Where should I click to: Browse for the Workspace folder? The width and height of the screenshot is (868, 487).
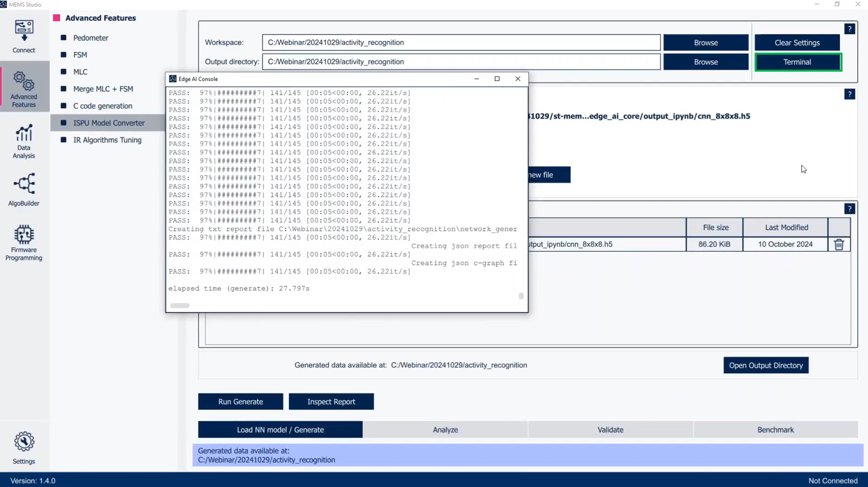706,42
